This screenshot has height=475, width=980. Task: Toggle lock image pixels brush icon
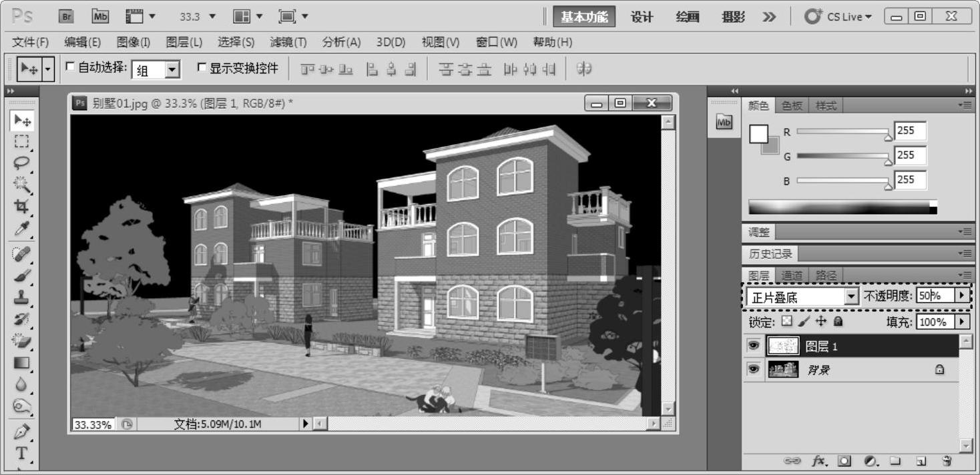(804, 321)
